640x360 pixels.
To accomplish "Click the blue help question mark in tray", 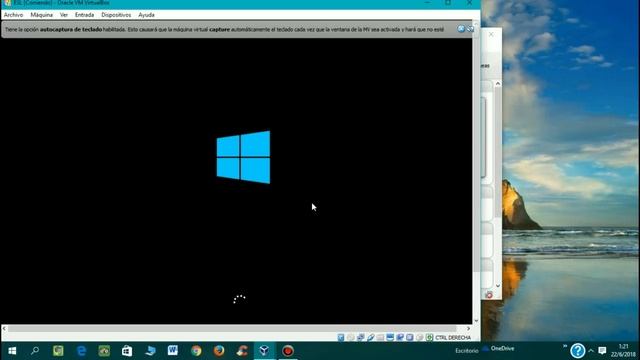I will pyautogui.click(x=578, y=351).
